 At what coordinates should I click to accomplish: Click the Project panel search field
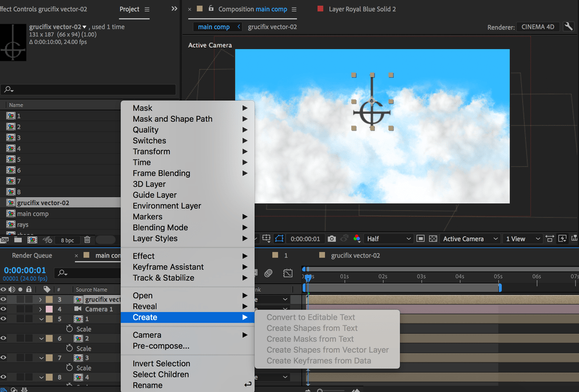(89, 89)
